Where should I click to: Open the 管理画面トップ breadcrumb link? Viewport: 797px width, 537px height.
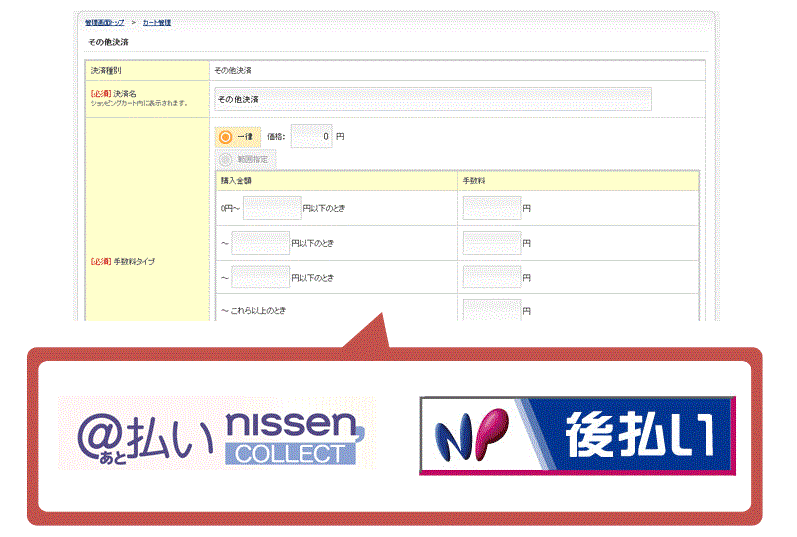[104, 22]
